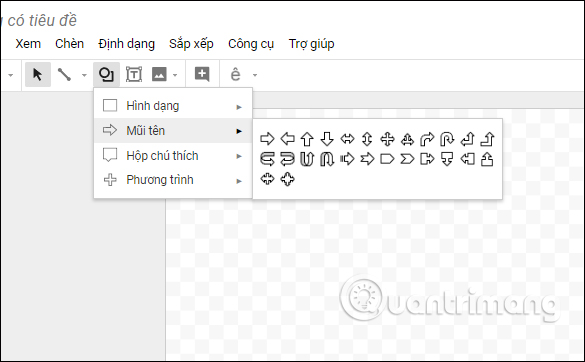Pick the pentagon arrow shape
Image resolution: width=585 pixels, height=362 pixels.
pyautogui.click(x=387, y=159)
